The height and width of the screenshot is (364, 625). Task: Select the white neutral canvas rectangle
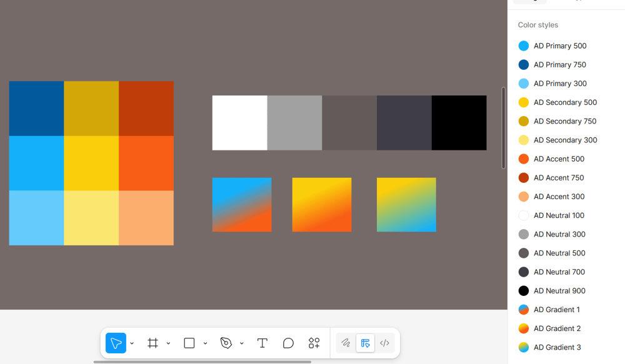[239, 122]
